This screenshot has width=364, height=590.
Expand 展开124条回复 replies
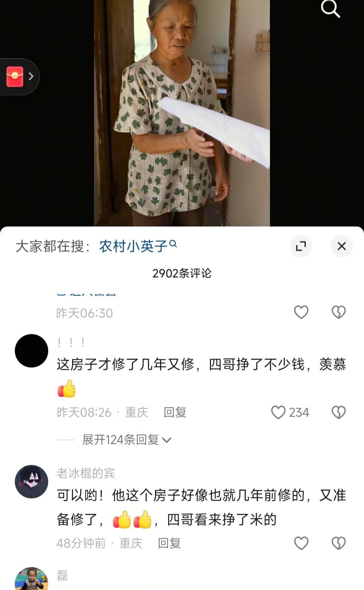tap(127, 440)
